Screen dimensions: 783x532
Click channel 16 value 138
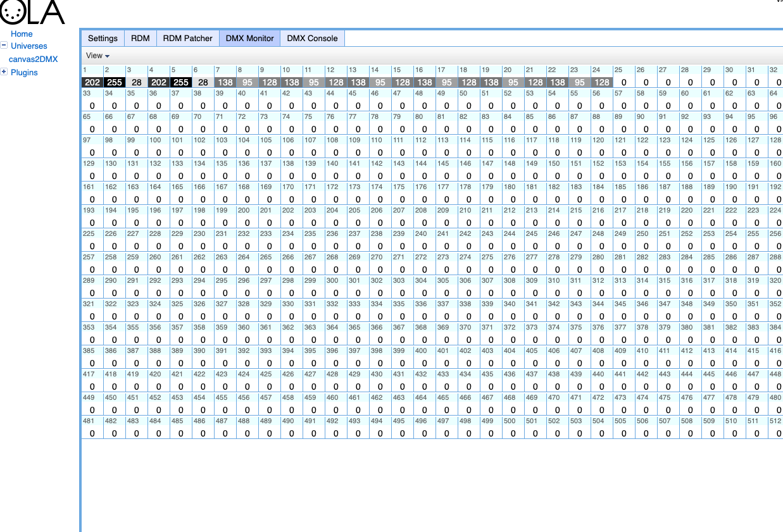pos(425,82)
